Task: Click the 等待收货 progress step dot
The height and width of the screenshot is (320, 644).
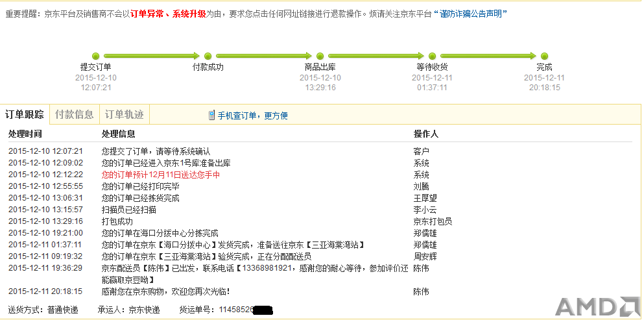Action: coord(432,56)
